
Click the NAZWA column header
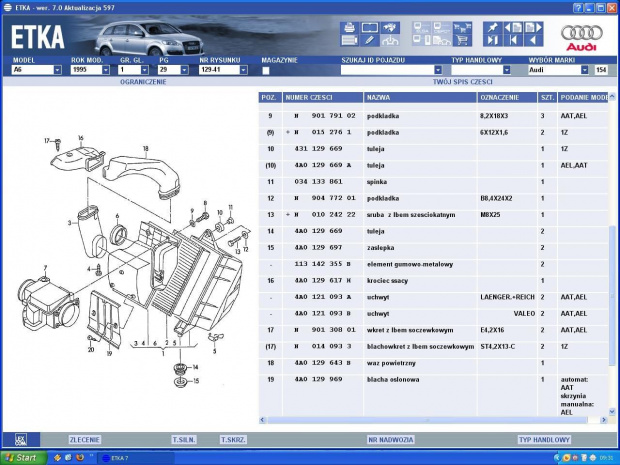pyautogui.click(x=420, y=98)
